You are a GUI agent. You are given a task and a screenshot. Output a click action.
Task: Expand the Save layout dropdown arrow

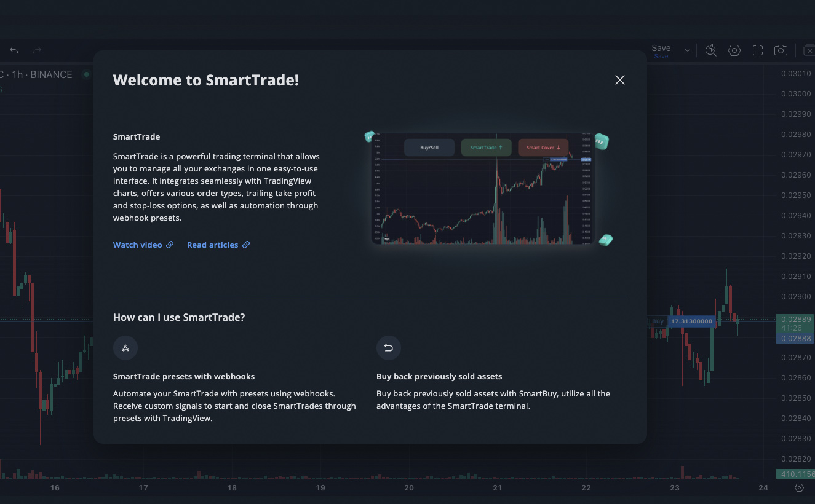point(688,50)
